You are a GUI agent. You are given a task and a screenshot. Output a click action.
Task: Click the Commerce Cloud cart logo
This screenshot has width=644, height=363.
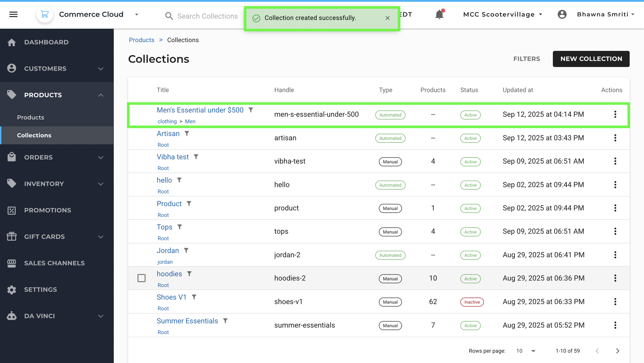(x=45, y=14)
